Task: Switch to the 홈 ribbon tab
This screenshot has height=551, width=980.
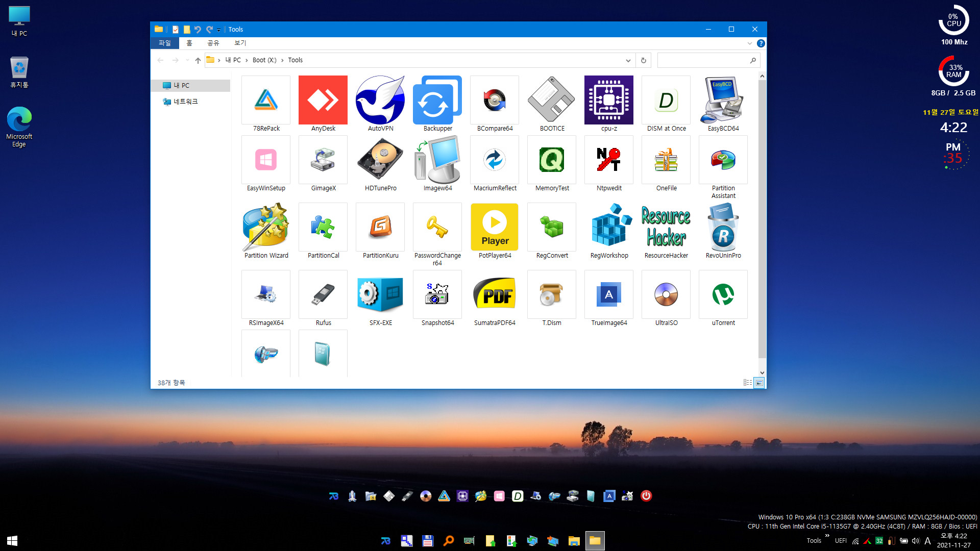Action: pos(189,43)
